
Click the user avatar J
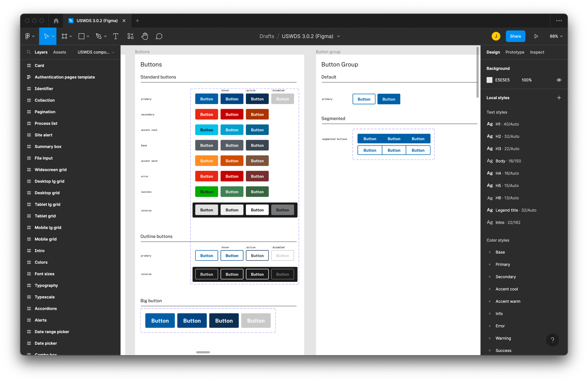pos(496,36)
